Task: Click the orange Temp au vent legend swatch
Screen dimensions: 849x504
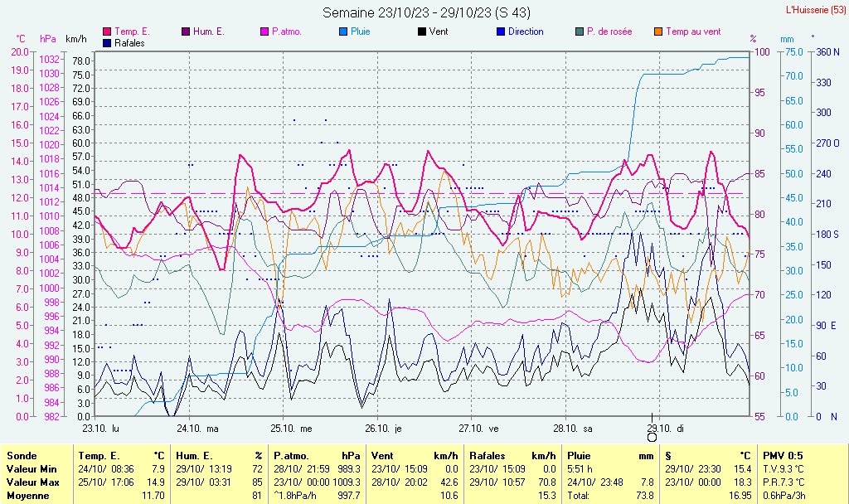Action: [x=658, y=32]
